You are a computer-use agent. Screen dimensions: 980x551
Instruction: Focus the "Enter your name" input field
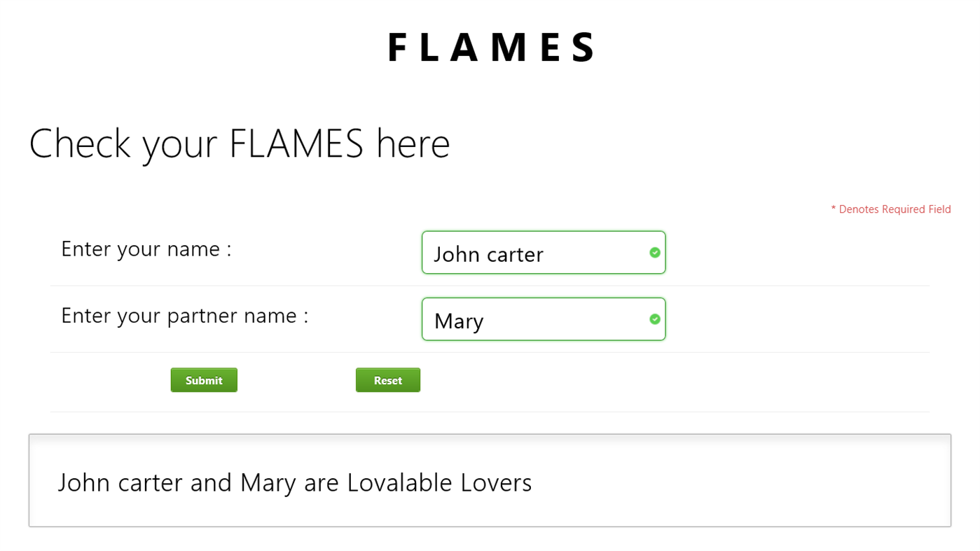(x=536, y=253)
